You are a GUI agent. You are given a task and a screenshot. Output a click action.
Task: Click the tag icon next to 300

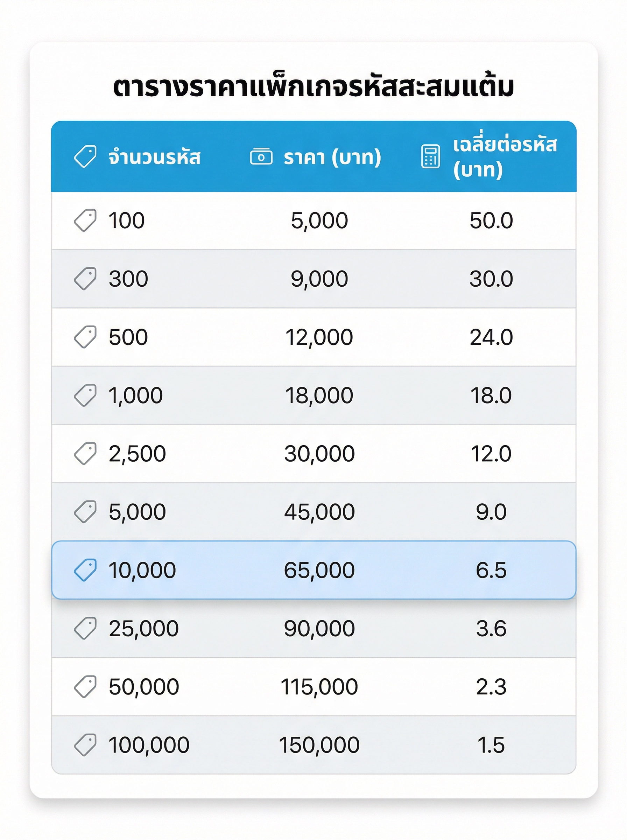pos(85,279)
